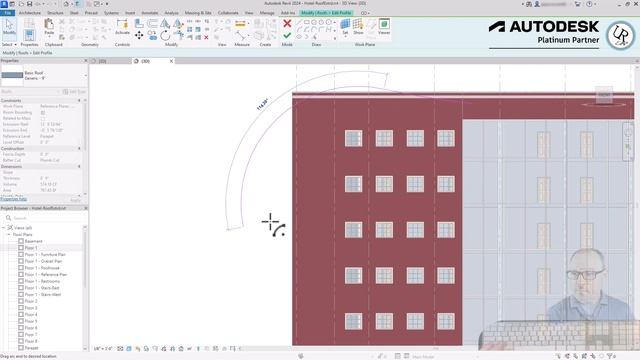The width and height of the screenshot is (640, 360).
Task: Click the Save icon in quick access toolbar
Action: coord(29,4)
